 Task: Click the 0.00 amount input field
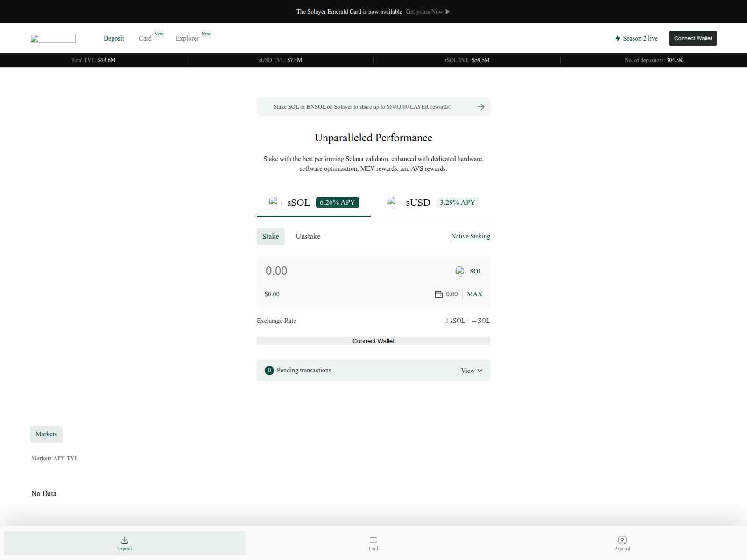click(355, 271)
